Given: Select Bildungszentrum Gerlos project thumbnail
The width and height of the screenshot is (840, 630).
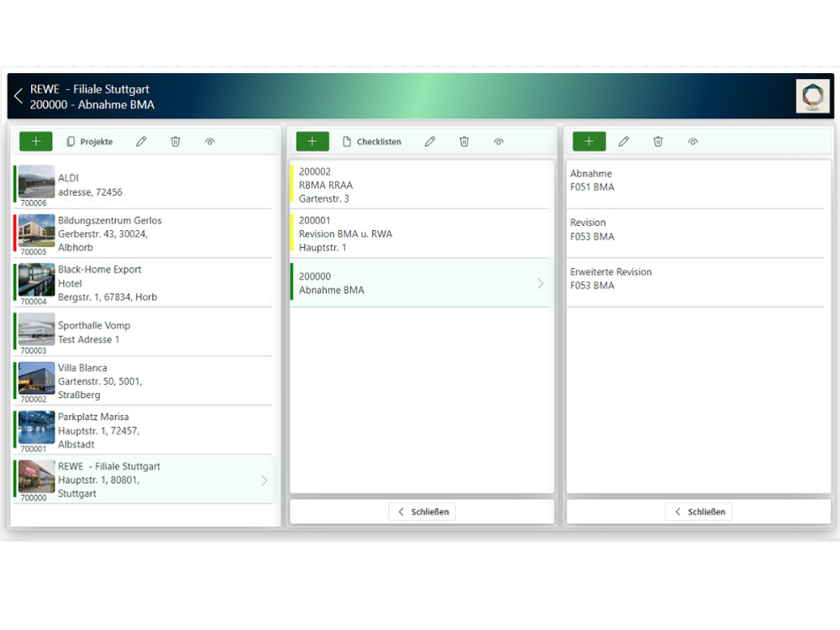Looking at the screenshot, I should click(x=36, y=230).
